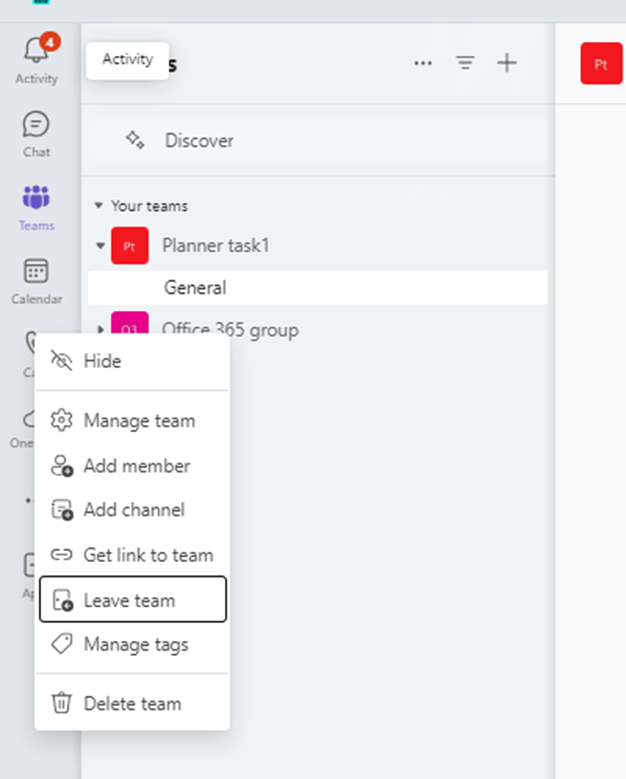Screen dimensions: 626x779
Task: Click Leave team option
Action: [x=133, y=599]
